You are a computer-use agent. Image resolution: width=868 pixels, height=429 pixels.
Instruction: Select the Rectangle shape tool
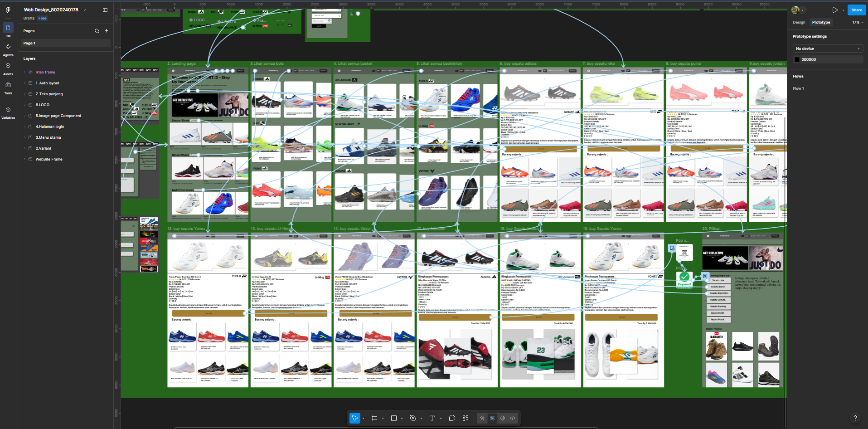pos(393,418)
